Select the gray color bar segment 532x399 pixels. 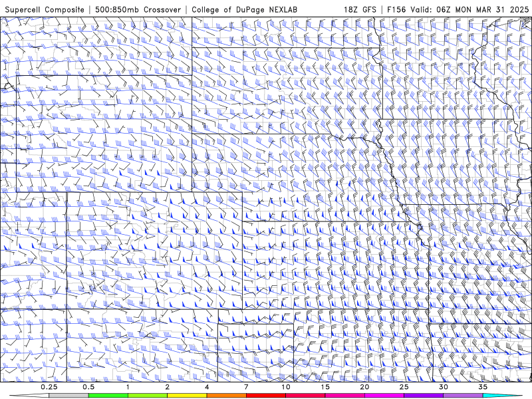click(x=69, y=396)
